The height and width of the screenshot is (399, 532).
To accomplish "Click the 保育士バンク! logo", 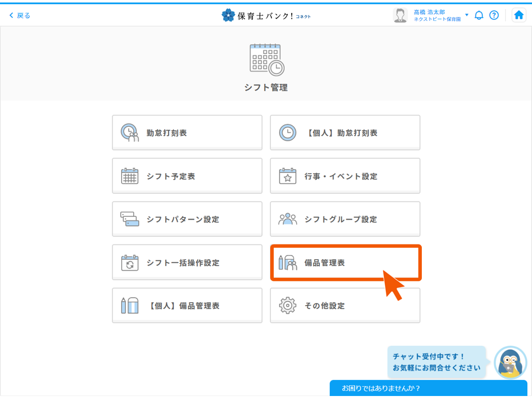I will 266,15.
